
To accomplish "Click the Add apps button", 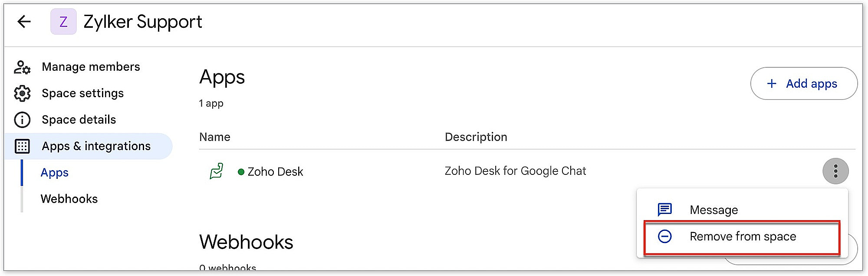I will pos(803,83).
